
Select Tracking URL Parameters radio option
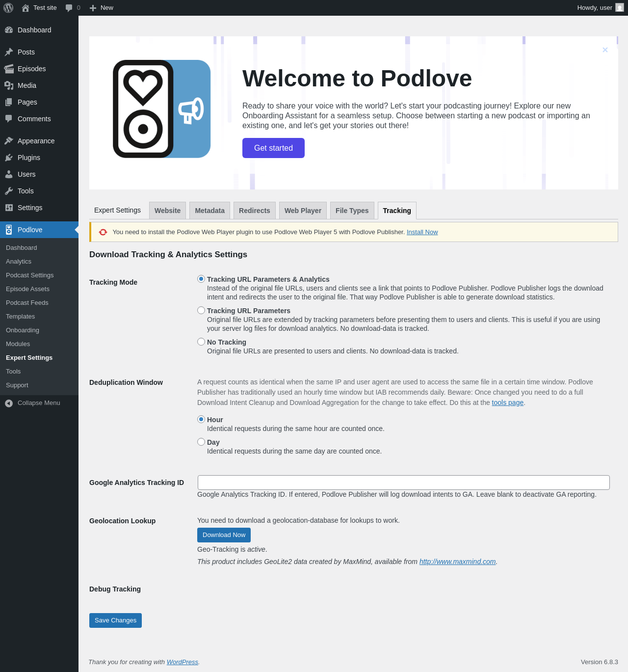(x=201, y=310)
